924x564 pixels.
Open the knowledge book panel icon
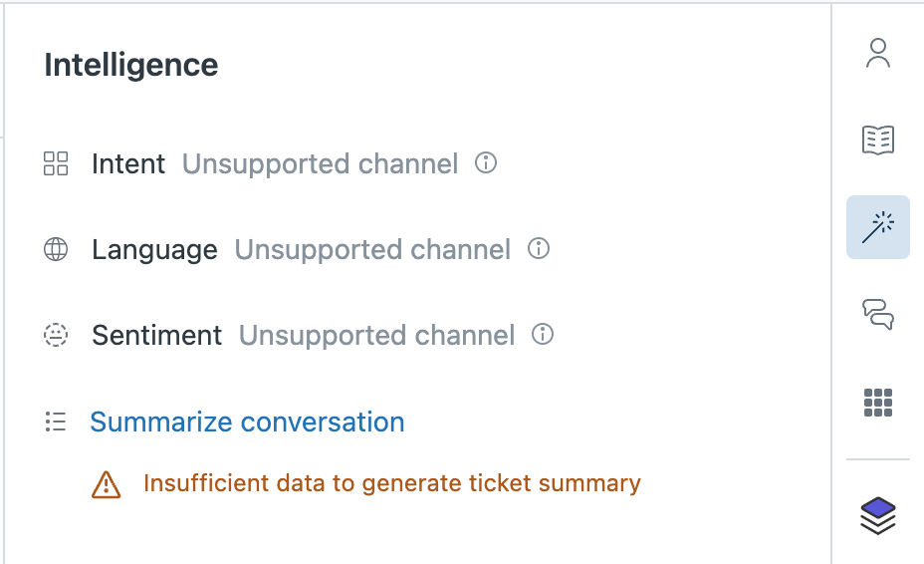click(877, 141)
